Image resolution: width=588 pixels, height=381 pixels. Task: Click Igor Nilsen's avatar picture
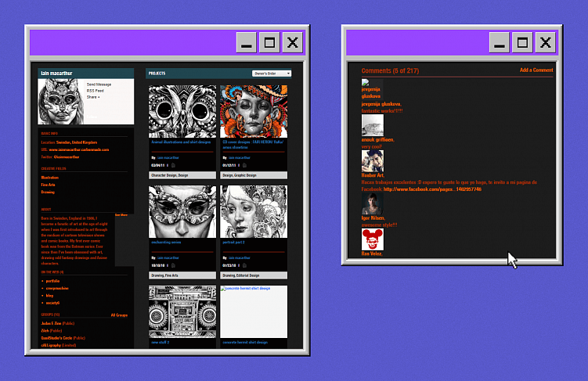pyautogui.click(x=373, y=203)
